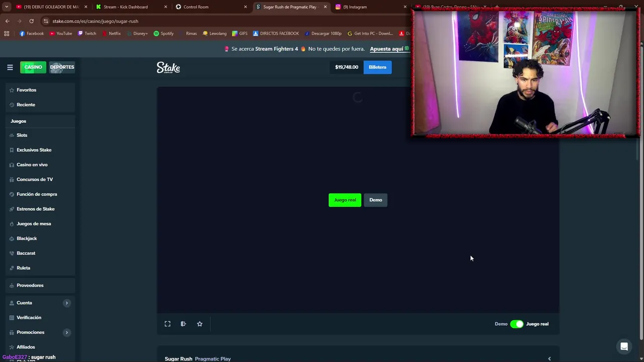Click the streamer webcam overlay
The width and height of the screenshot is (644, 362).
pos(526,73)
